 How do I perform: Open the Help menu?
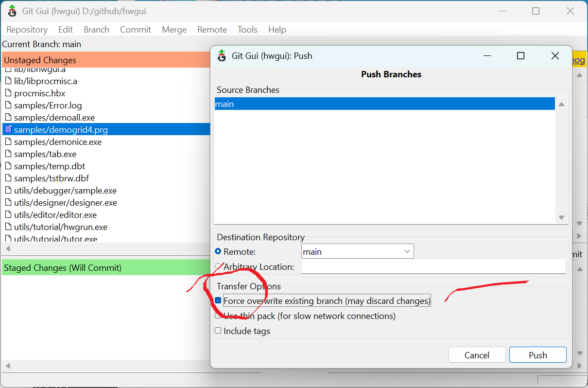pyautogui.click(x=277, y=30)
